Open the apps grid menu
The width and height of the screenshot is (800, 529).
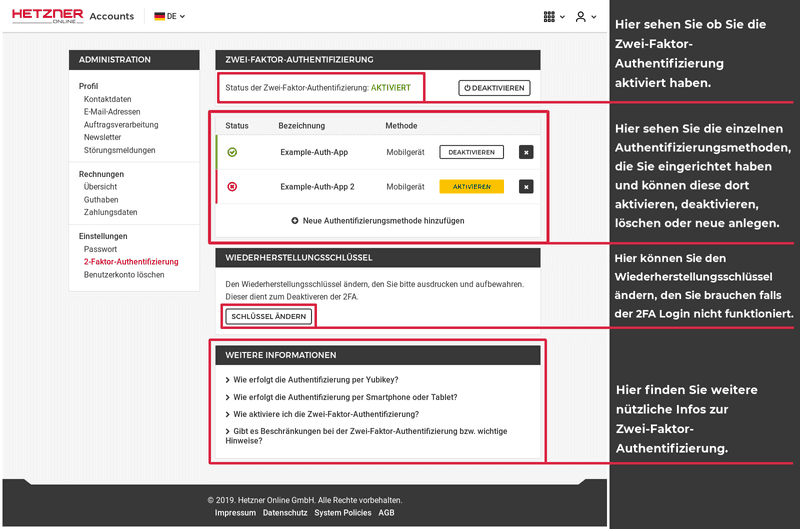549,17
